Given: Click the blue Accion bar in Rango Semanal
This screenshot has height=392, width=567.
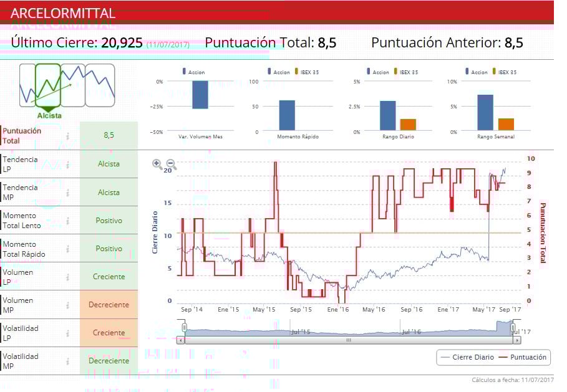Looking at the screenshot, I should click(485, 112).
